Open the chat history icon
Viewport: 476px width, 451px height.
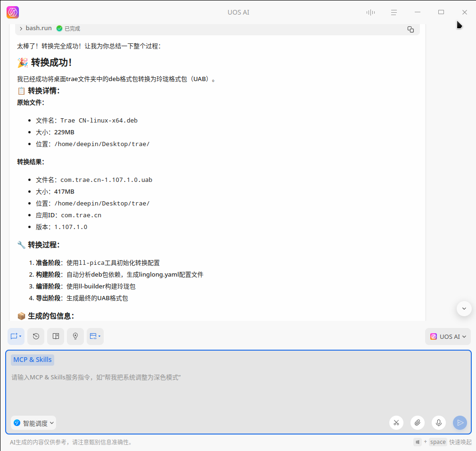pos(36,336)
